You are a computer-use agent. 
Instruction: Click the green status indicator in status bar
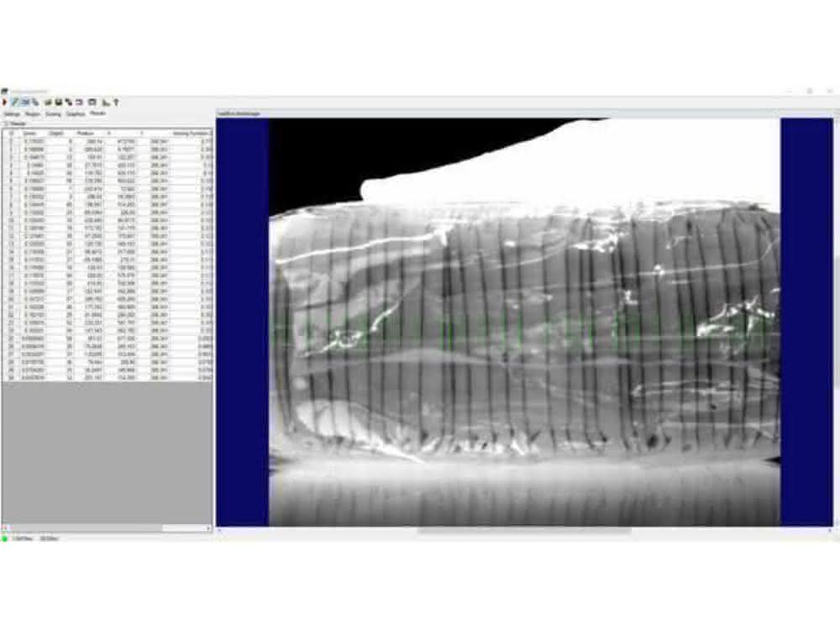point(5,538)
